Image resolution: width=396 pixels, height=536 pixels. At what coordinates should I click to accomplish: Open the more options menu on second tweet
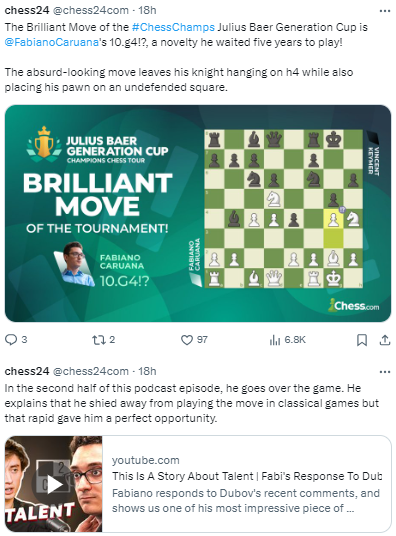[x=385, y=372]
